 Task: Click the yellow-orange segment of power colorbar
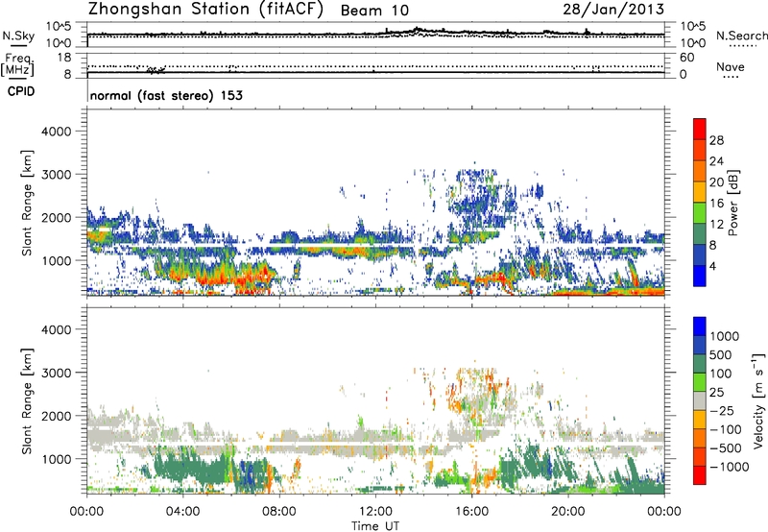pyautogui.click(x=700, y=191)
